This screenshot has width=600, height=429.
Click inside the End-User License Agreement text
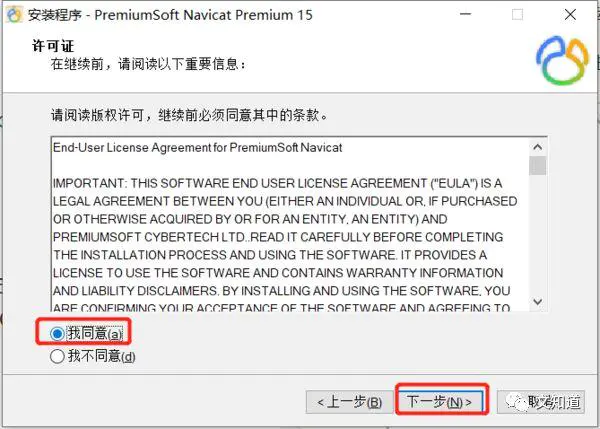[x=285, y=228]
